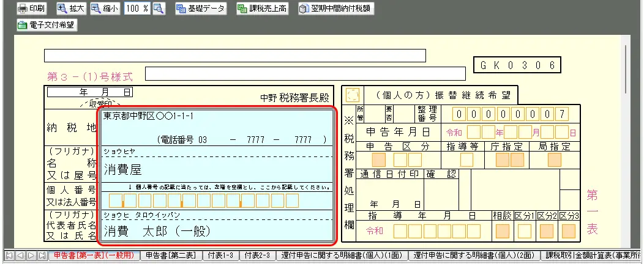Click the magnifier icon beside 100 %

click(x=159, y=9)
